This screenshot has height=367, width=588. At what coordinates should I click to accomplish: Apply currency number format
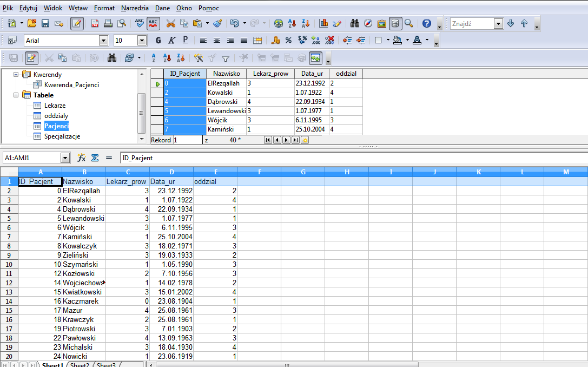[x=275, y=40]
